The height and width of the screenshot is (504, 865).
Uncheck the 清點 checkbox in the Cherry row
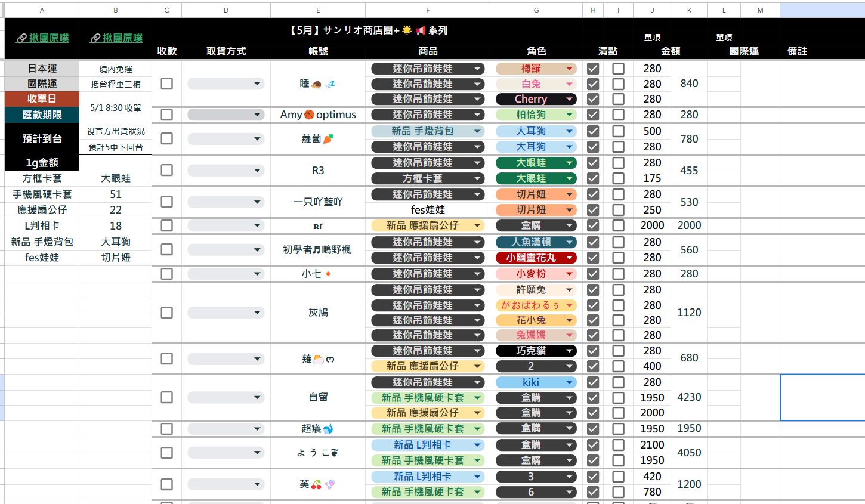593,99
